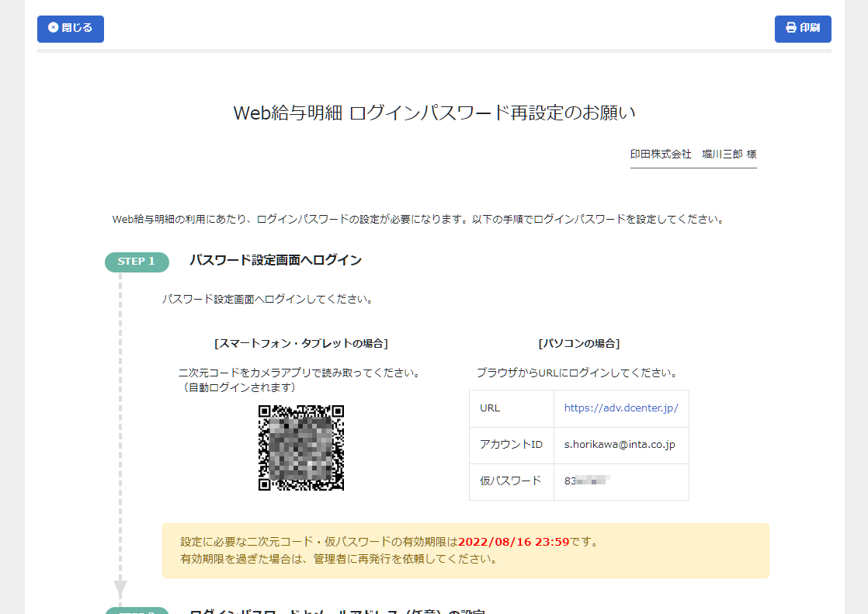This screenshot has height=614, width=868.
Task: Click the パソコンの場合 heading
Action: pos(578,343)
